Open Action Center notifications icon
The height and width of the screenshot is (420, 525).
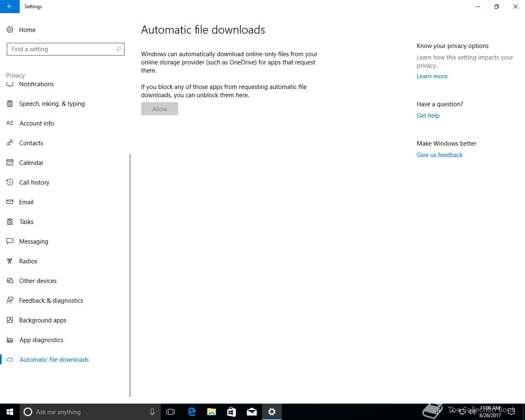point(511,412)
